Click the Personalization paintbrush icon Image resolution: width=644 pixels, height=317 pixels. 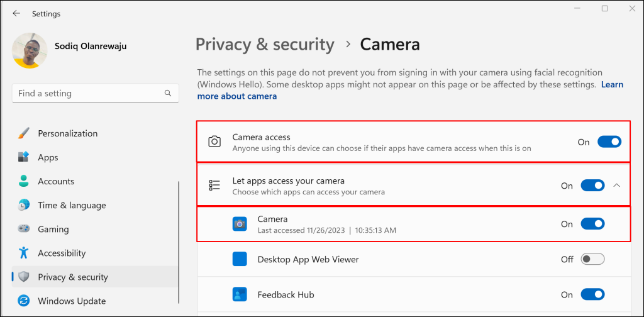(x=24, y=133)
